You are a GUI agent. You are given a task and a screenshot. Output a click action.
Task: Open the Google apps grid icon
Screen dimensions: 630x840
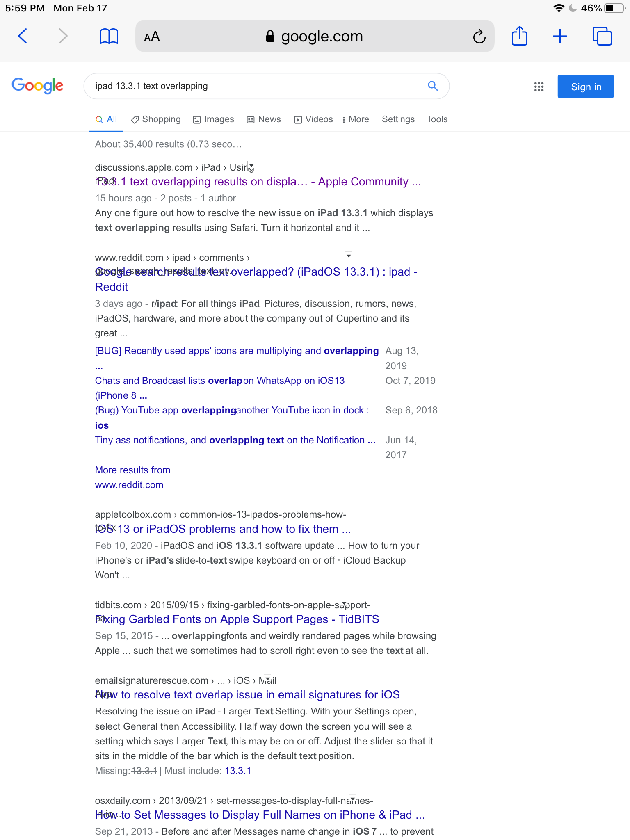(539, 87)
